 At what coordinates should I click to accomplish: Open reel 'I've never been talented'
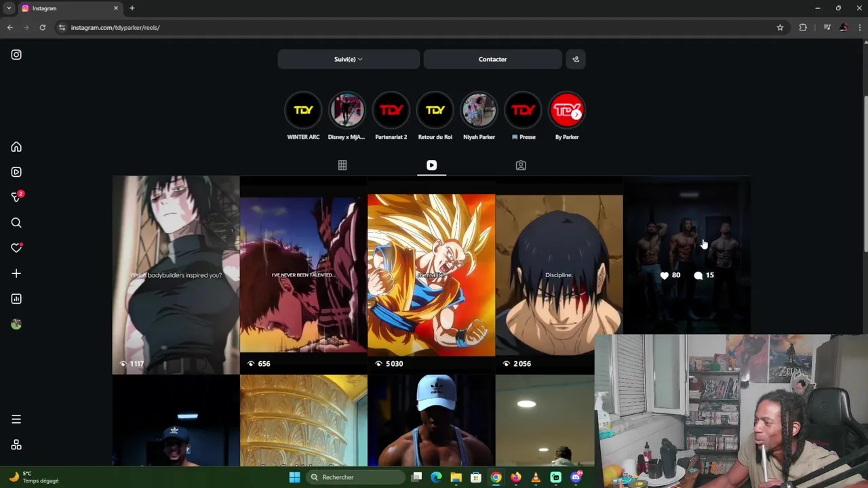coord(303,275)
